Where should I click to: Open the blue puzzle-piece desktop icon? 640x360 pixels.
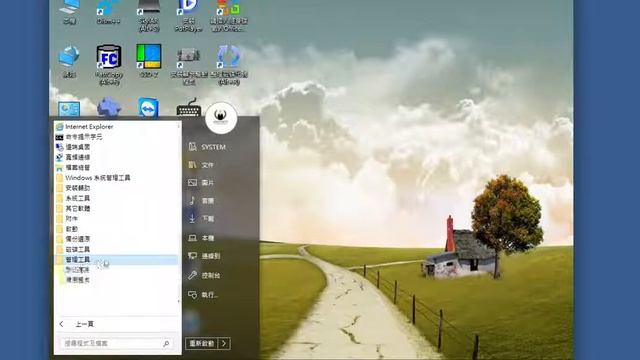coord(109,108)
